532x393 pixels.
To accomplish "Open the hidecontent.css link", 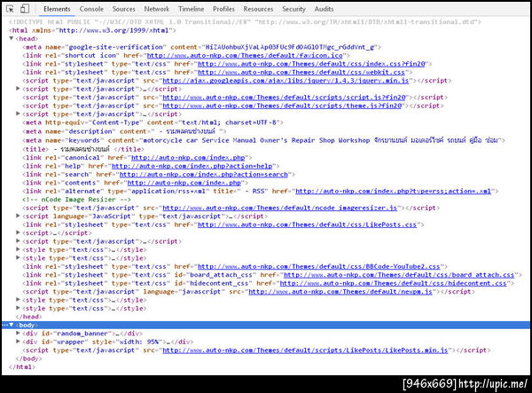I will coord(393,283).
